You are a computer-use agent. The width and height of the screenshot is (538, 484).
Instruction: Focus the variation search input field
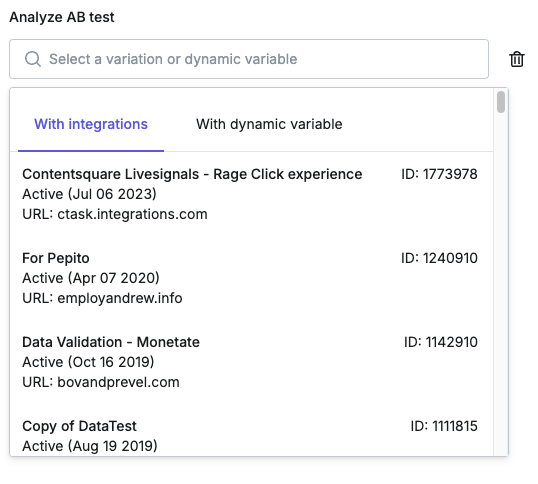[x=249, y=59]
